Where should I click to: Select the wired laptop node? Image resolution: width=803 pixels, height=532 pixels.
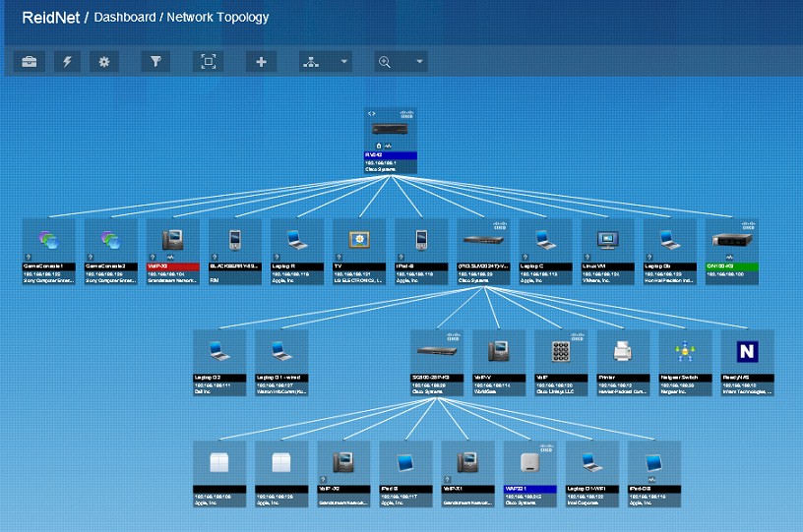[281, 363]
